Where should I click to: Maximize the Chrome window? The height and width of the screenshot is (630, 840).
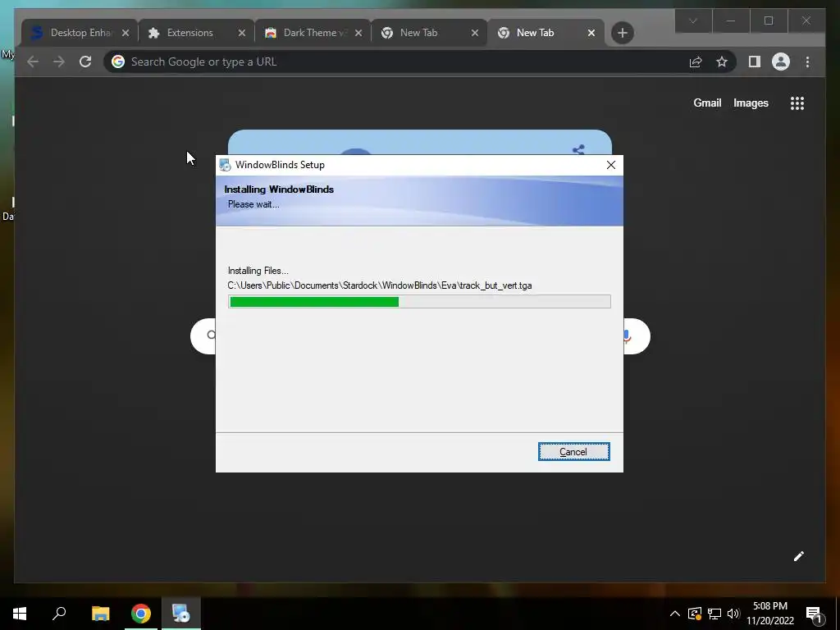pyautogui.click(x=768, y=21)
